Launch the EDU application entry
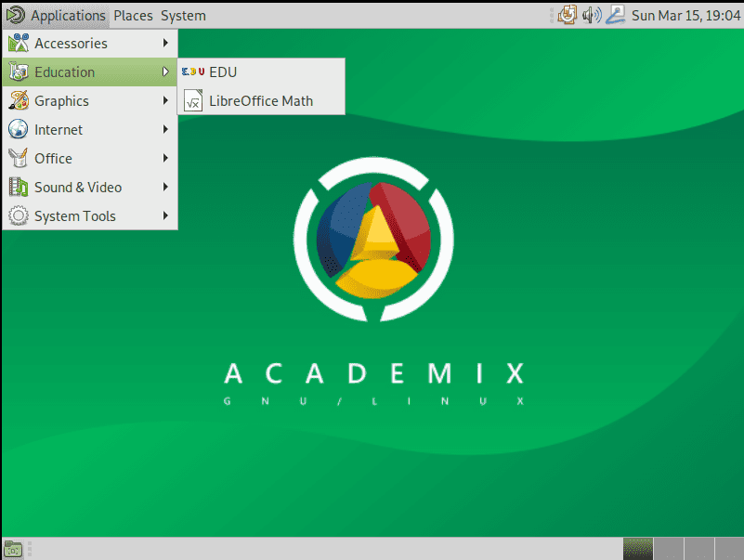 coord(261,72)
